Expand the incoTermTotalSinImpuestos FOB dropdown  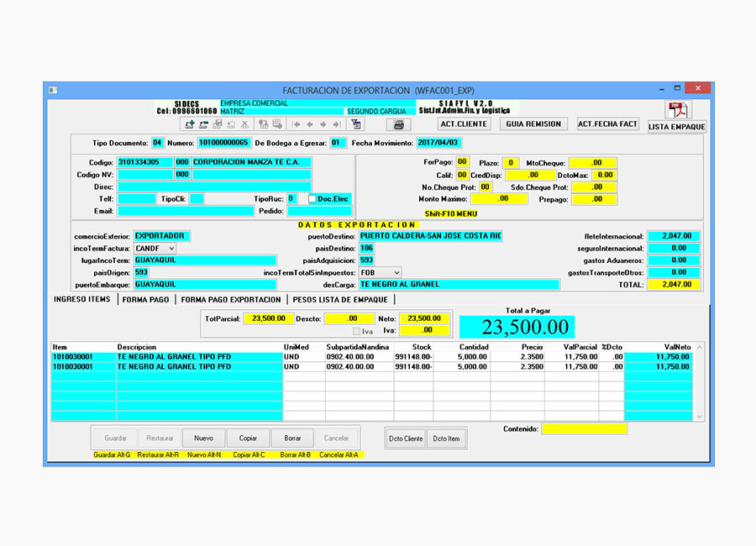coord(396,273)
